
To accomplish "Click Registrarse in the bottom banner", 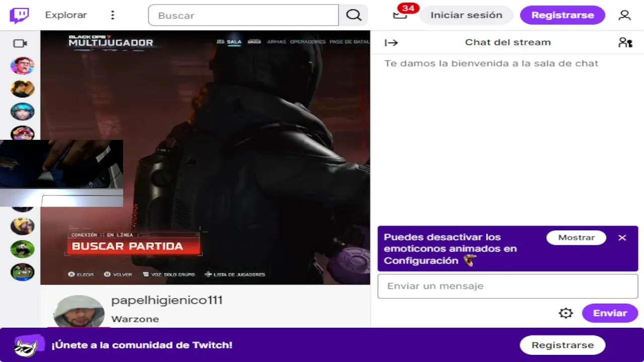I will [562, 345].
